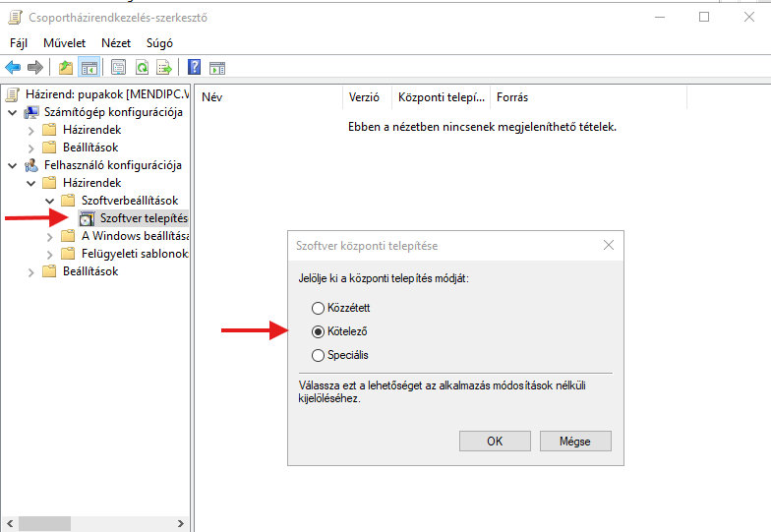Open the Nézet menu
The height and width of the screenshot is (532, 771).
(116, 43)
